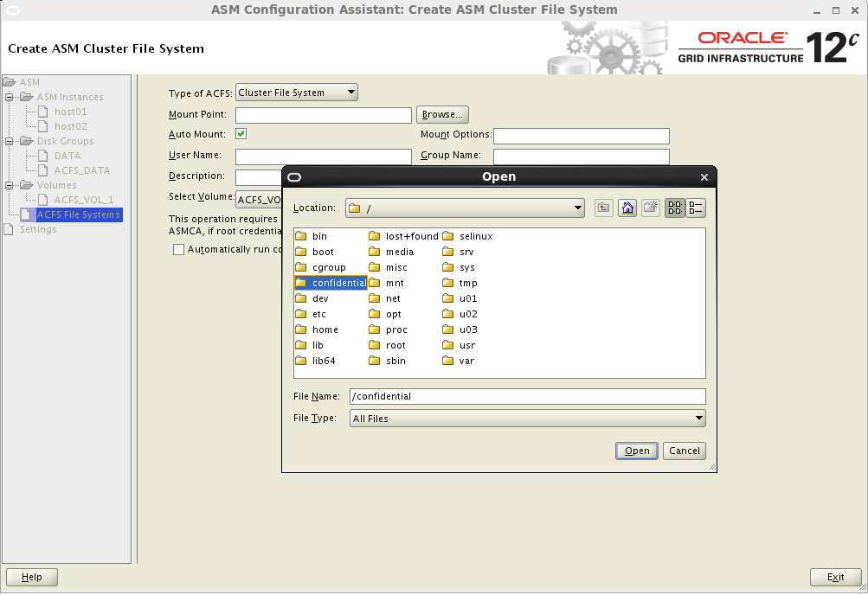The height and width of the screenshot is (595, 868).
Task: Select the lib folder icon
Action: pyautogui.click(x=301, y=345)
